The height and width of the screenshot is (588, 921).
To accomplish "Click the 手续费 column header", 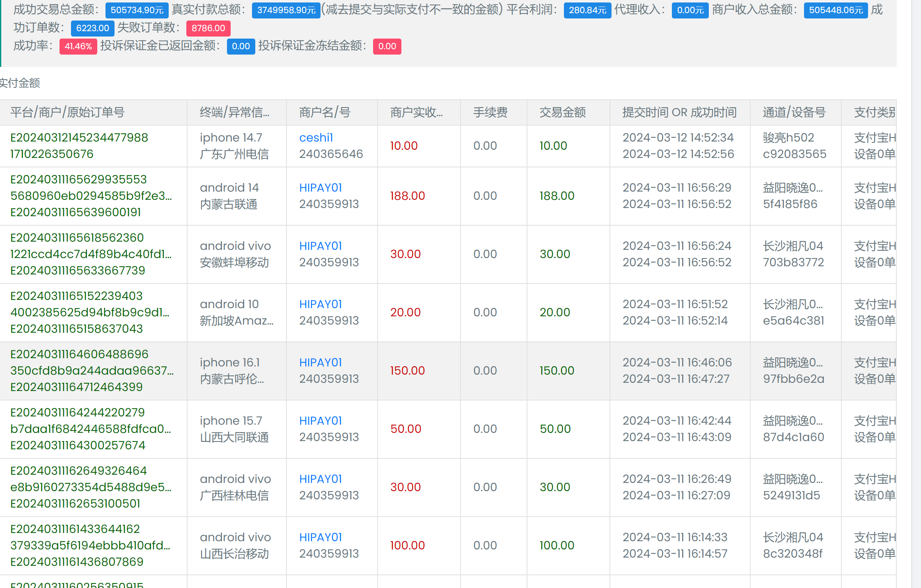I will click(x=490, y=112).
